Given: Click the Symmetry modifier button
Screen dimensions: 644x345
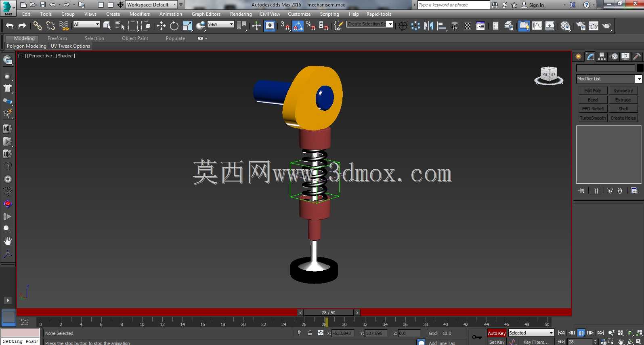Looking at the screenshot, I should pyautogui.click(x=623, y=90).
